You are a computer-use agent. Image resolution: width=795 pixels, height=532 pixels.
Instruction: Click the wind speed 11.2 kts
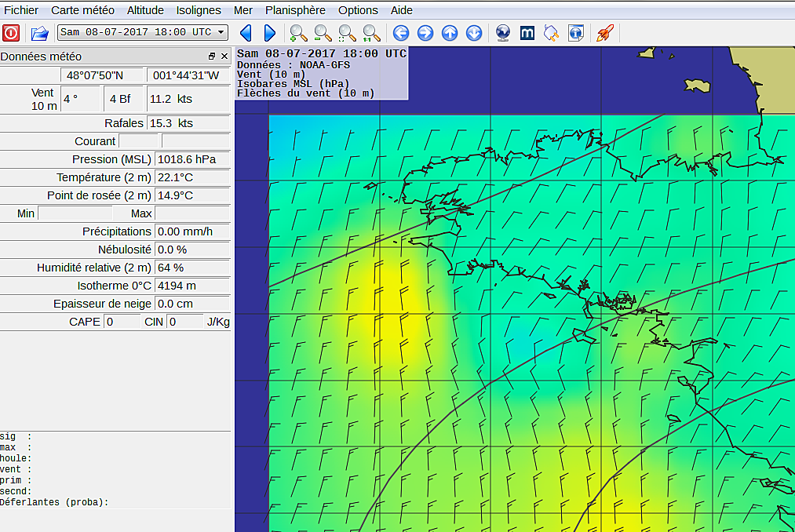(x=188, y=99)
